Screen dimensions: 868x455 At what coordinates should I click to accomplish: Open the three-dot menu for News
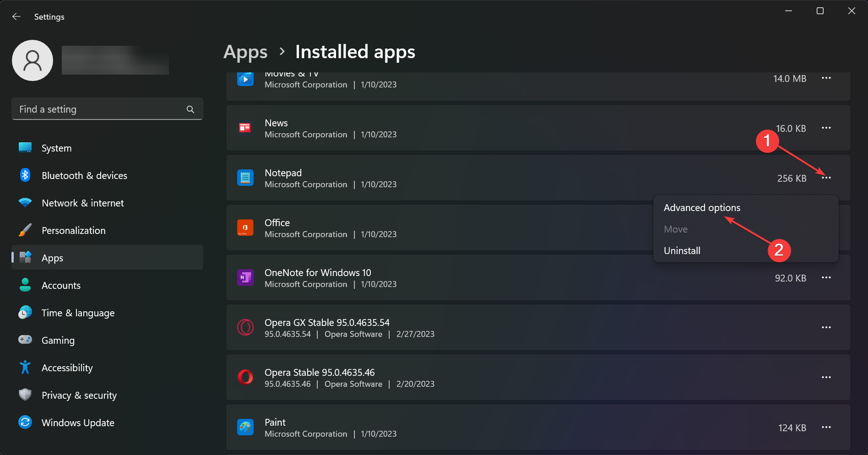click(826, 128)
